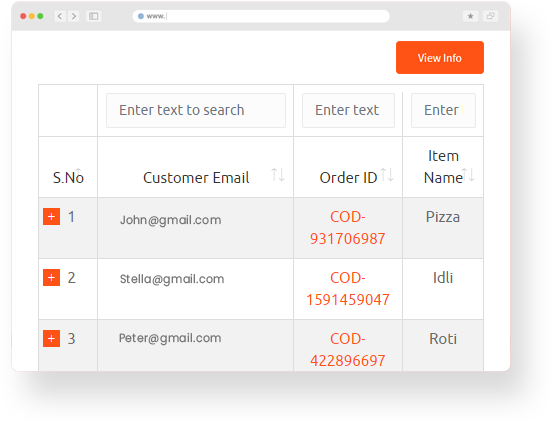Click the View Info button
552x423 pixels.
440,58
